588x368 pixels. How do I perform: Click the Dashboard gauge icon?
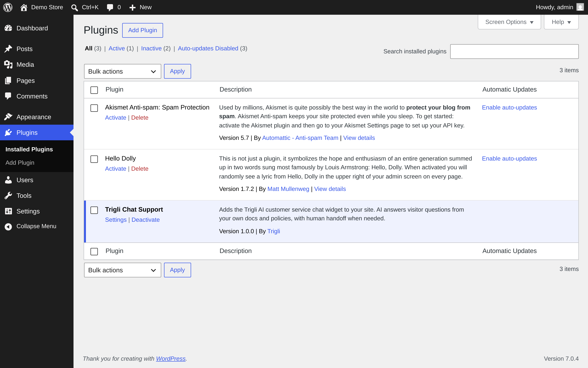click(8, 28)
